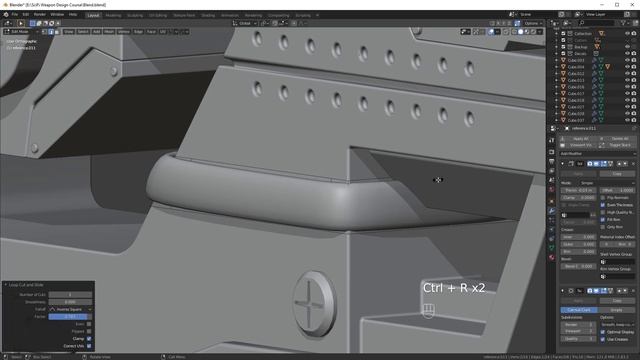Open the Window menu
Screen dimensions: 640x360
click(x=57, y=14)
